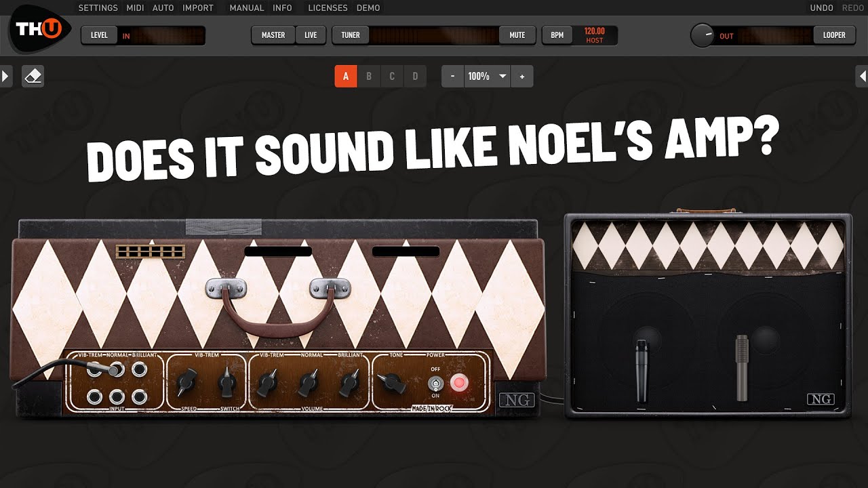Image resolution: width=868 pixels, height=488 pixels.
Task: Click the top Brilliant input jack
Action: pos(140,369)
